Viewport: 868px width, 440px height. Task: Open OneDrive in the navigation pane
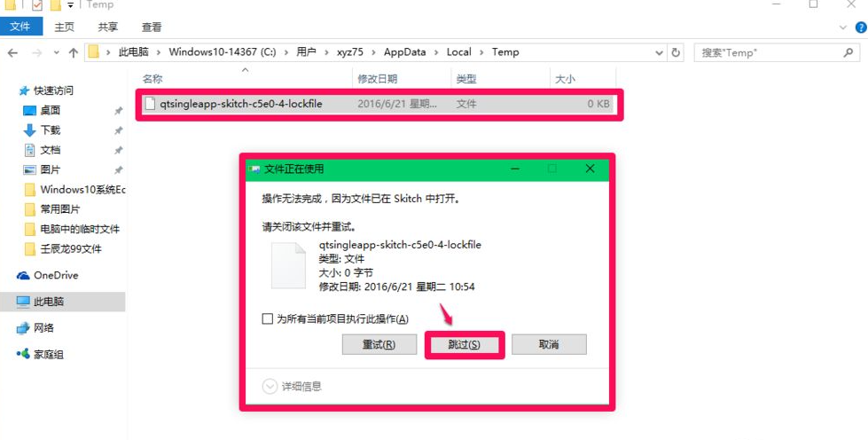tap(55, 275)
